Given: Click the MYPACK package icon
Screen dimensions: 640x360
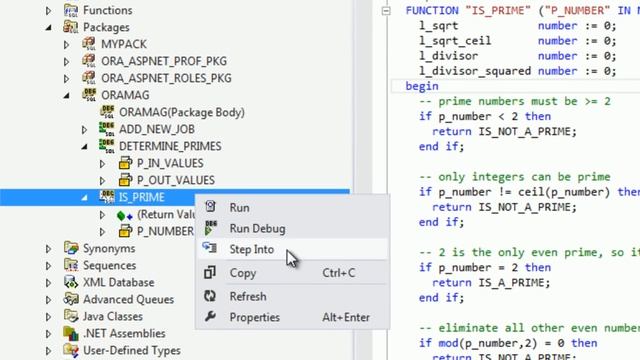Looking at the screenshot, I should coord(89,44).
